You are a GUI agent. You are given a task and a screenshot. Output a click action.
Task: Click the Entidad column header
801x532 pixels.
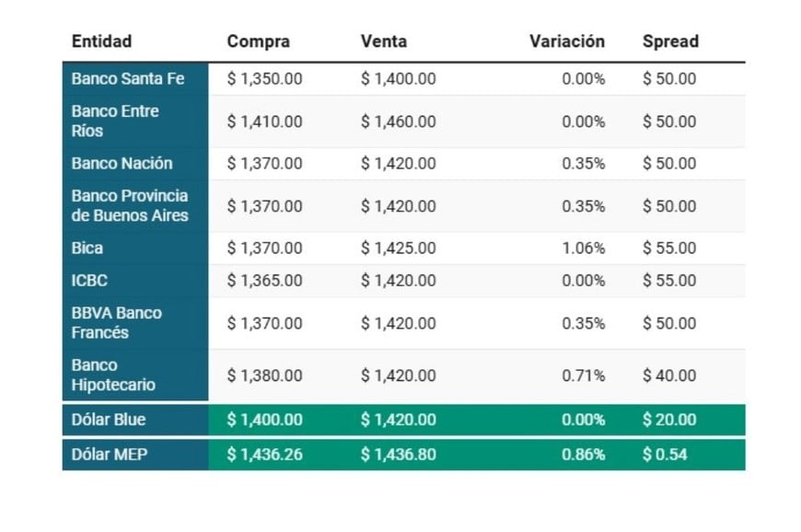(x=101, y=41)
